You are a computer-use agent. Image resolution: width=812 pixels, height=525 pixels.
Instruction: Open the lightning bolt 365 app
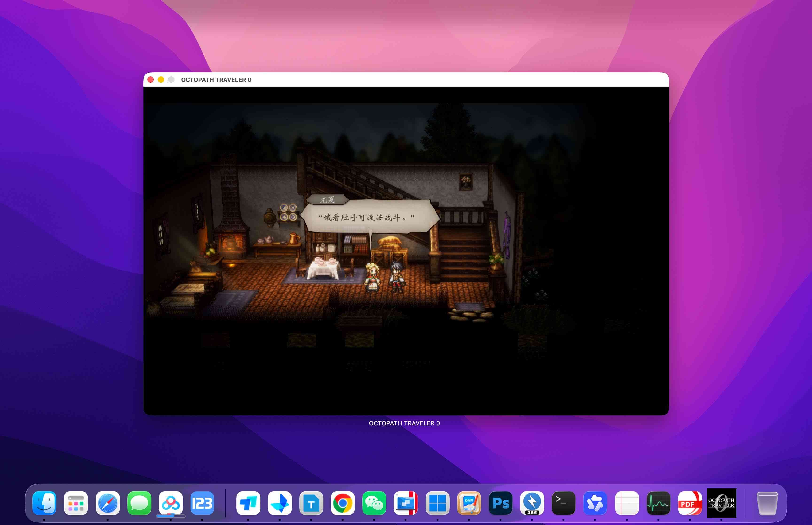[x=532, y=503]
